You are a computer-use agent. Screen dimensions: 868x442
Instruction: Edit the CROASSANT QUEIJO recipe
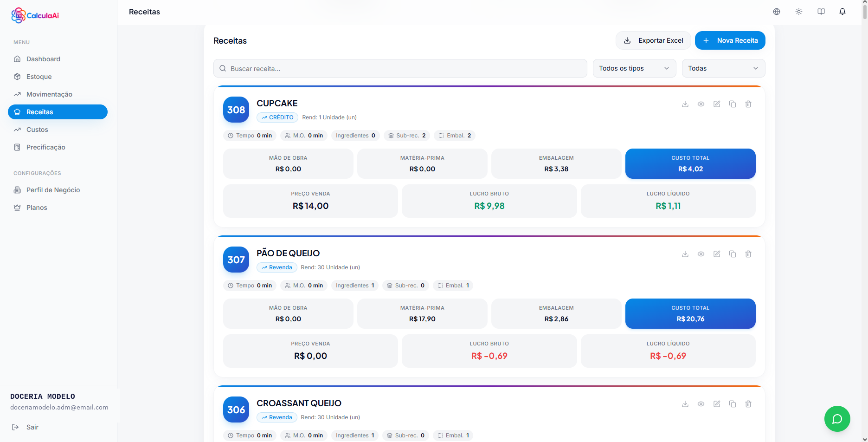pyautogui.click(x=717, y=404)
